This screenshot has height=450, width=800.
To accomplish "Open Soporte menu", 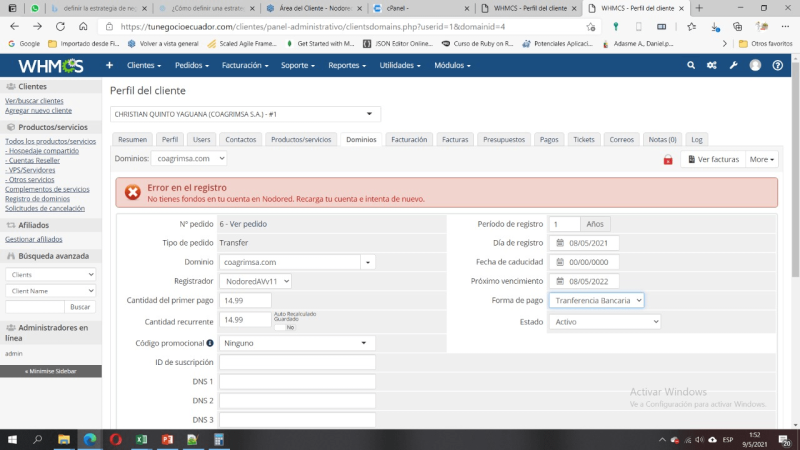I will pyautogui.click(x=298, y=65).
